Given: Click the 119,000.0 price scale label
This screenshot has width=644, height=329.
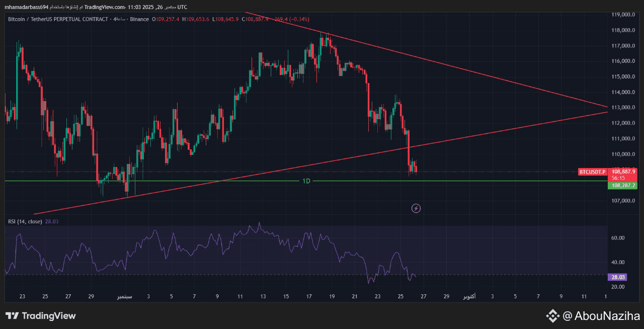Looking at the screenshot, I should [x=624, y=15].
